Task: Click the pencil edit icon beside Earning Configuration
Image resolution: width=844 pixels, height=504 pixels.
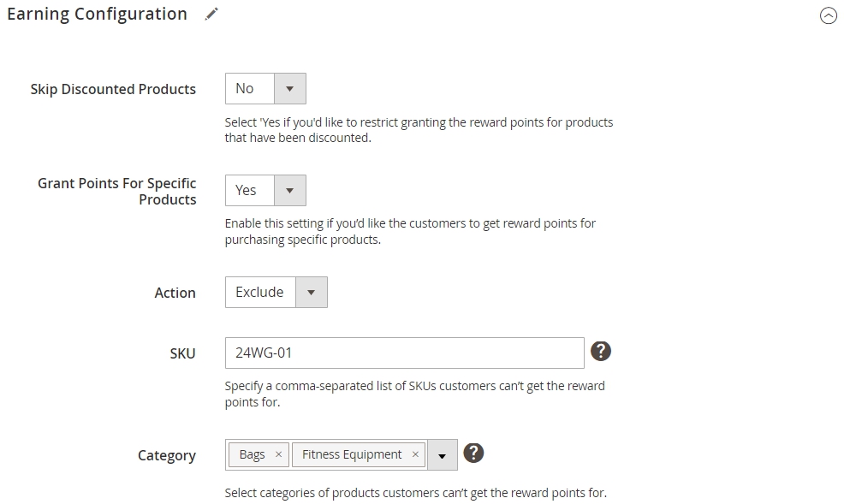Action: pyautogui.click(x=211, y=14)
